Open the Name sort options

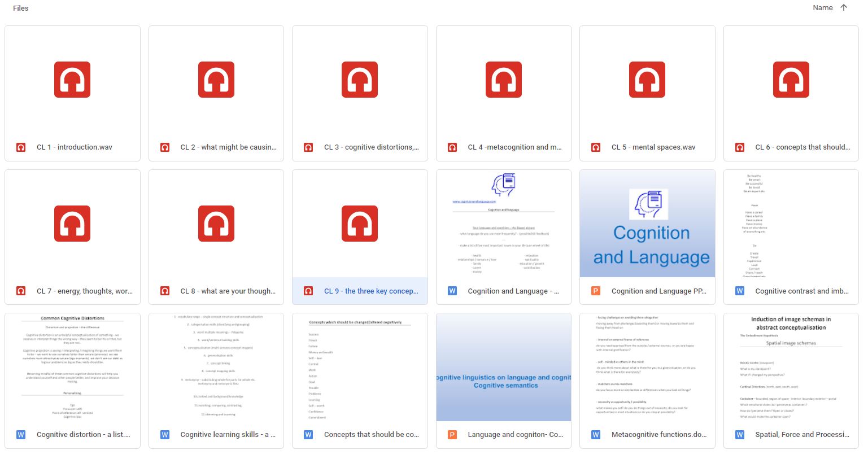click(x=823, y=8)
